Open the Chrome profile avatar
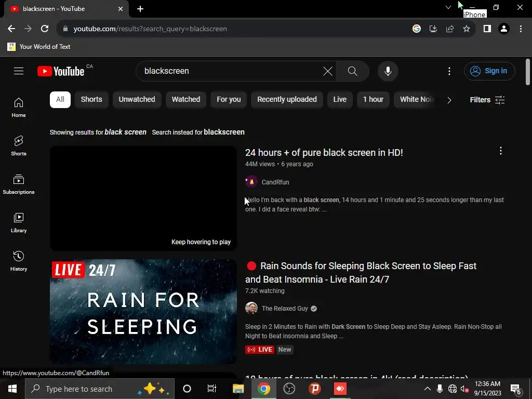The height and width of the screenshot is (399, 532). point(504,29)
